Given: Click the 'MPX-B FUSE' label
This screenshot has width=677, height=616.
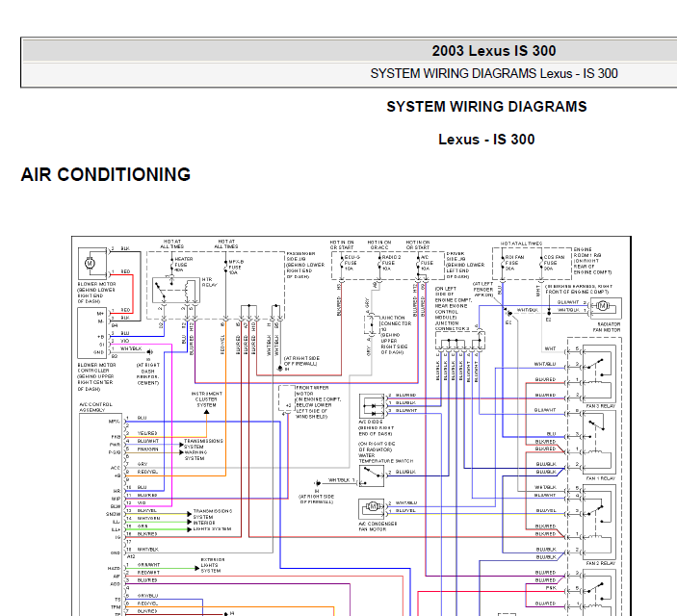Looking at the screenshot, I should tap(236, 264).
